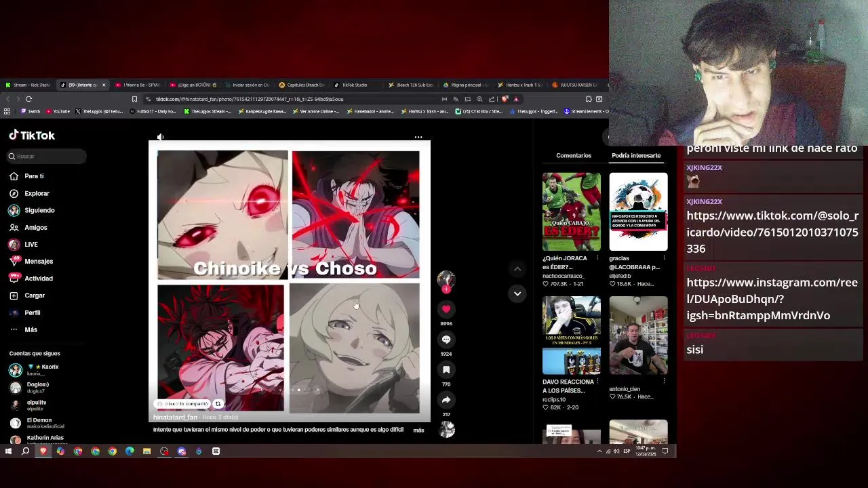Screen dimensions: 868x488
Task: Close the active TikTok browser tab
Action: [x=104, y=85]
